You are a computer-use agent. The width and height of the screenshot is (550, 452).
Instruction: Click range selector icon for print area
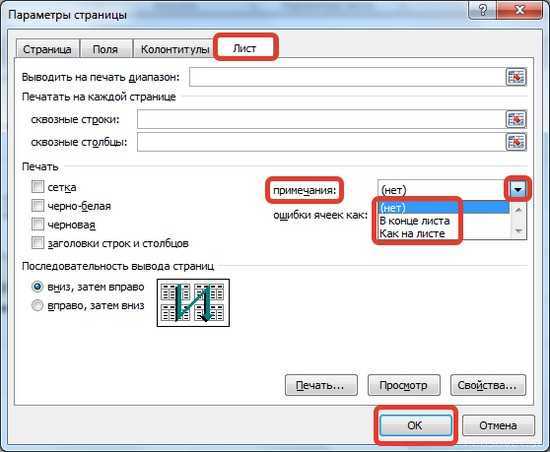pyautogui.click(x=516, y=76)
